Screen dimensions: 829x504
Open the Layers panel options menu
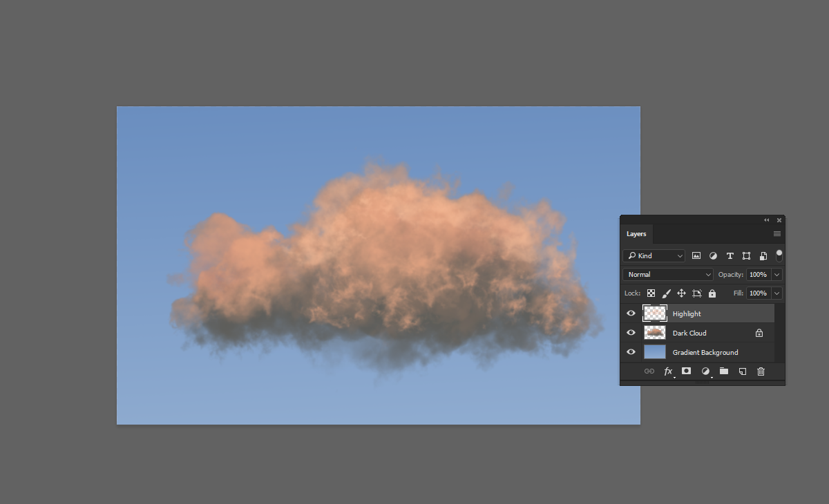[777, 234]
